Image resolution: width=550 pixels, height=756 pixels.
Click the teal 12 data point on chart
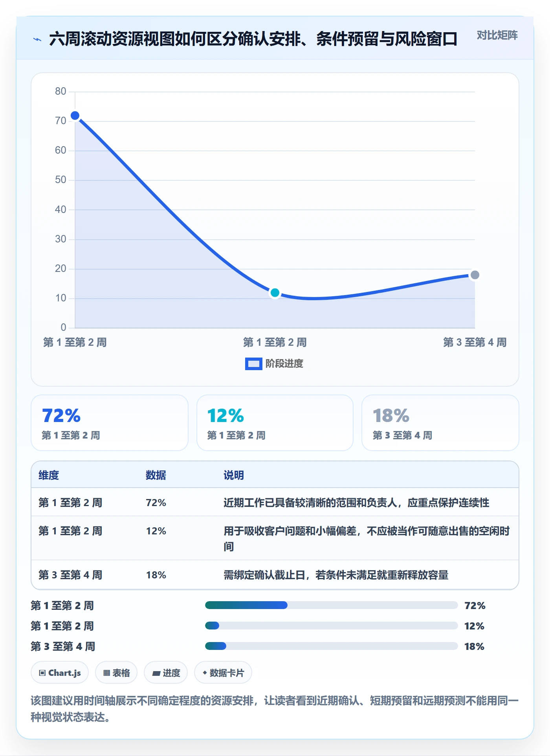click(x=275, y=293)
